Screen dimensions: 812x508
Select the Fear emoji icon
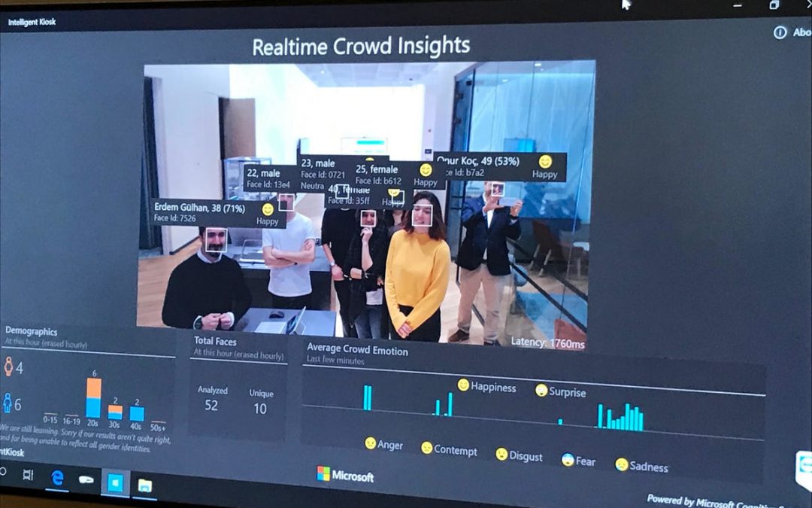(568, 459)
